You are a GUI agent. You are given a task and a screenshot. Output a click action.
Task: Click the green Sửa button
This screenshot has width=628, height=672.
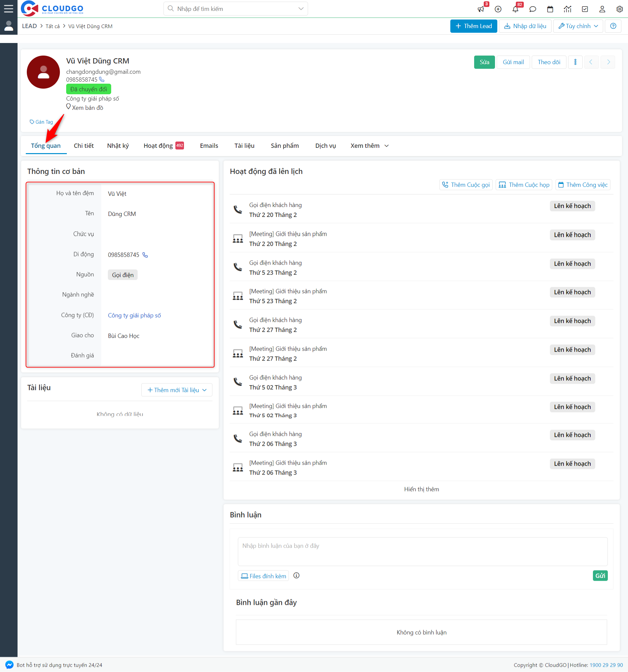tap(484, 62)
